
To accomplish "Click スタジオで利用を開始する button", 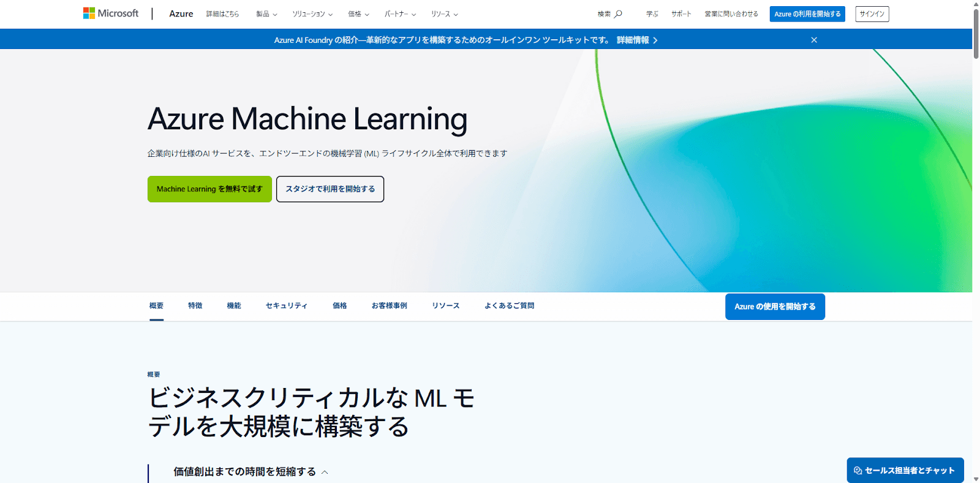I will click(x=330, y=189).
